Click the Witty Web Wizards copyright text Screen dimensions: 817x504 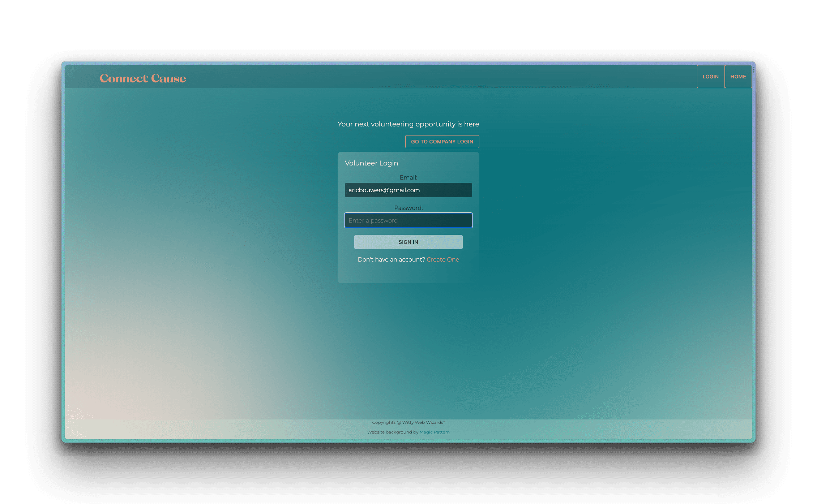(408, 422)
